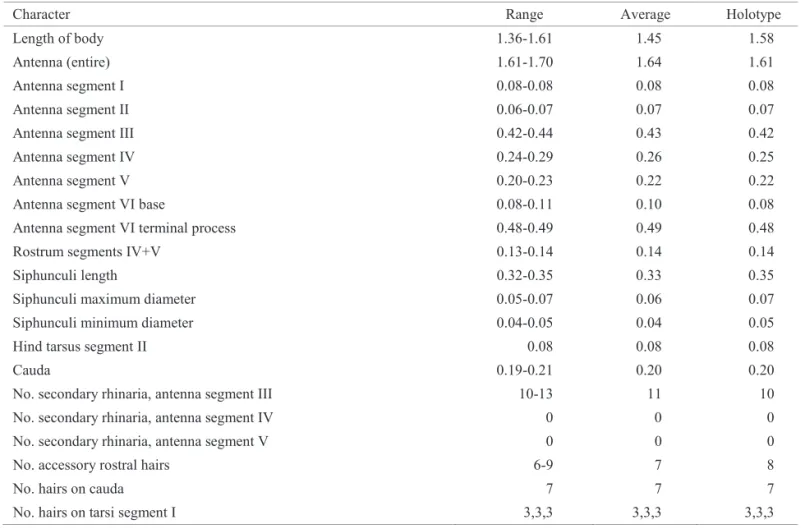
Task: Select holotype value 1.58
Action: pyautogui.click(x=760, y=39)
